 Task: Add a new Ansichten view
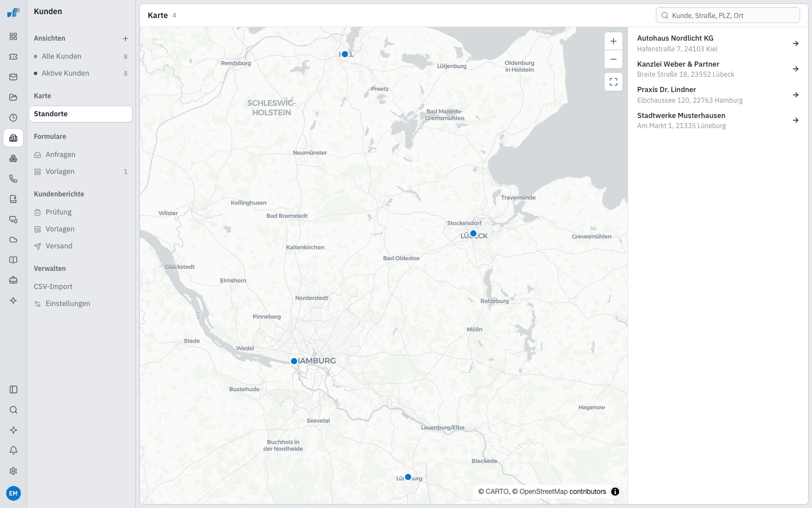pyautogui.click(x=125, y=38)
